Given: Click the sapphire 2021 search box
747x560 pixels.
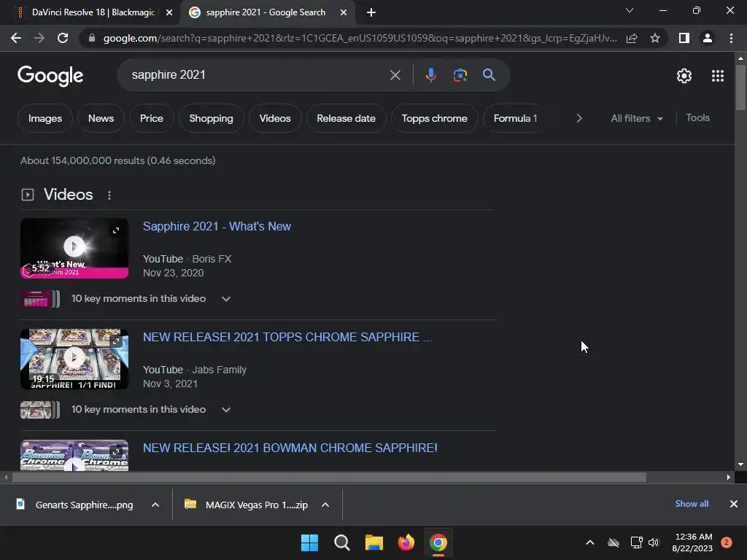Looking at the screenshot, I should [x=258, y=75].
